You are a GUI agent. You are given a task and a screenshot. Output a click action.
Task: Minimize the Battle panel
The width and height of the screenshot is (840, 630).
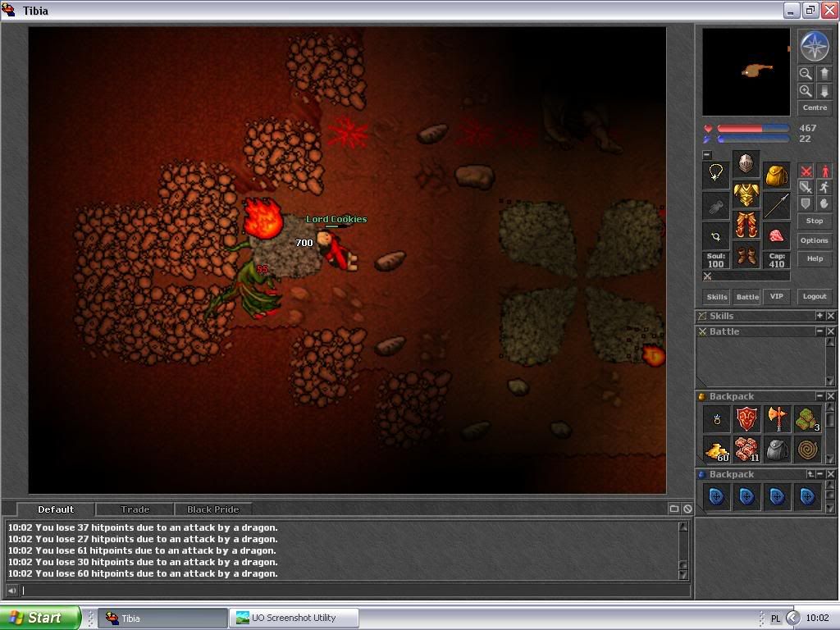click(x=819, y=331)
